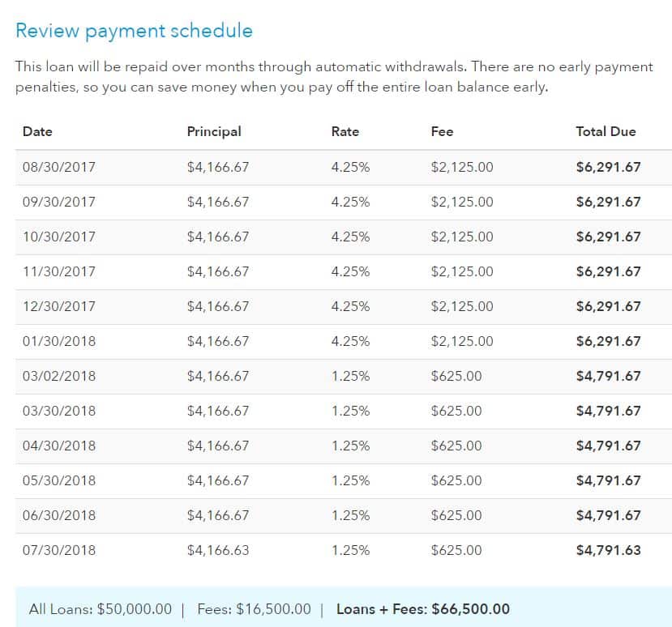The image size is (672, 627).
Task: Select the total due $4,791.63
Action: 608,550
